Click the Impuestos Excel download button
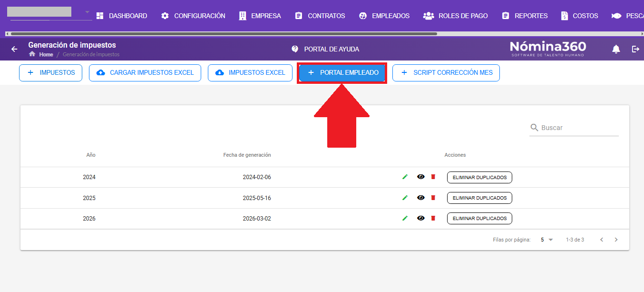 pos(250,73)
